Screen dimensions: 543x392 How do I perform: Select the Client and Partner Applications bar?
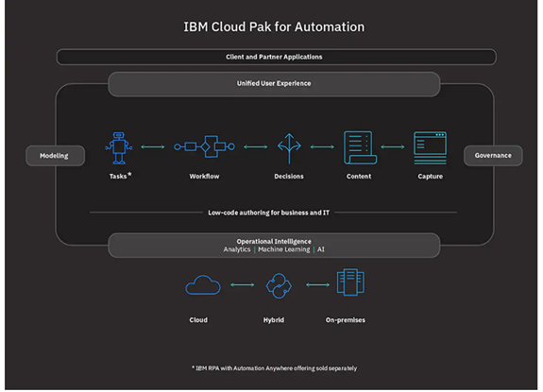276,57
